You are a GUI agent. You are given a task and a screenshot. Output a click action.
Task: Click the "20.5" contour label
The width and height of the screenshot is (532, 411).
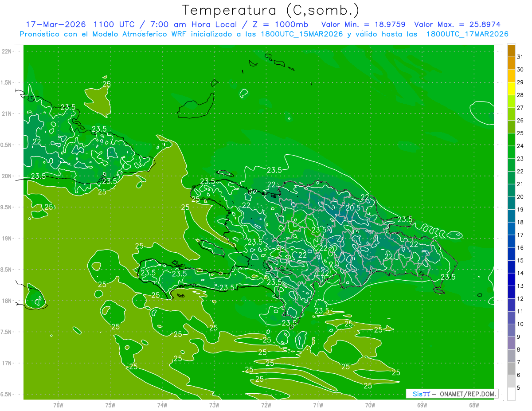[x=352, y=207]
